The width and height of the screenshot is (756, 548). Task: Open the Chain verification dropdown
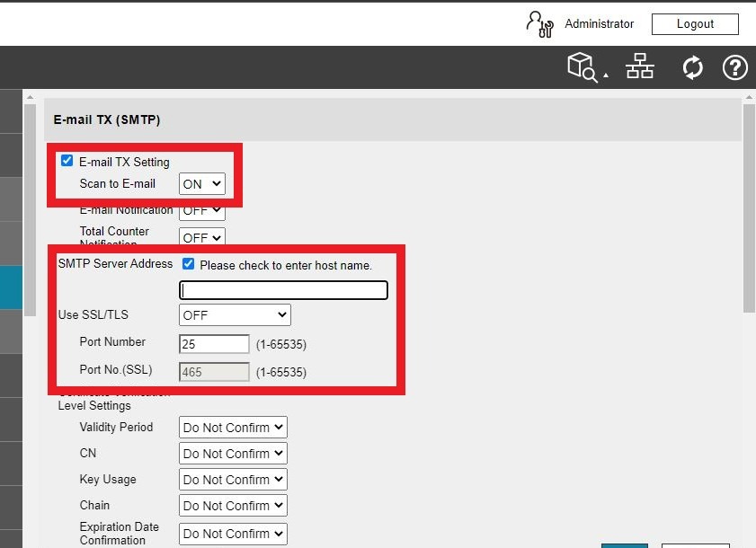click(232, 505)
